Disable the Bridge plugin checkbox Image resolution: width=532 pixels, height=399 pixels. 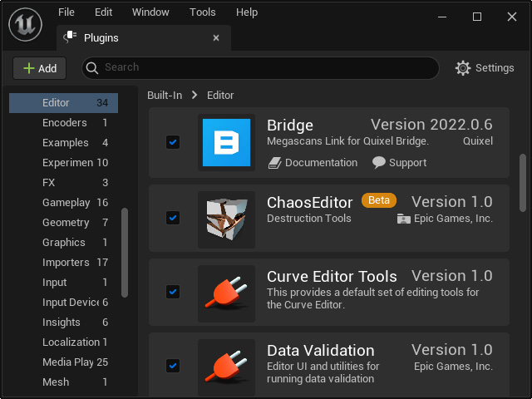coord(173,142)
